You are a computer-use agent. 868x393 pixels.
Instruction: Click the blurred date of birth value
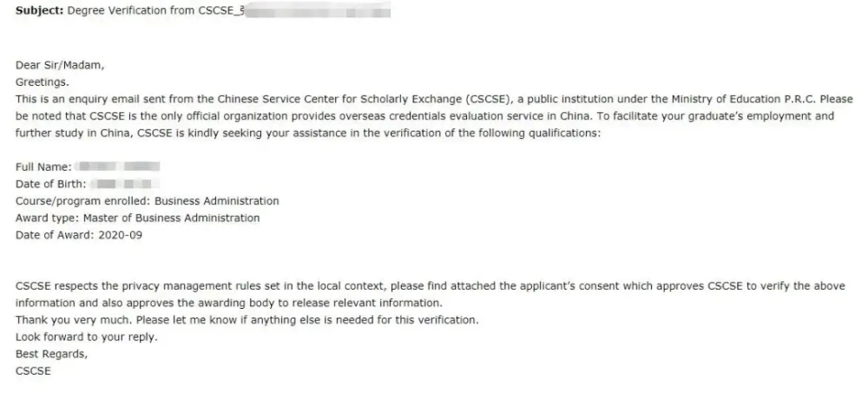125,184
